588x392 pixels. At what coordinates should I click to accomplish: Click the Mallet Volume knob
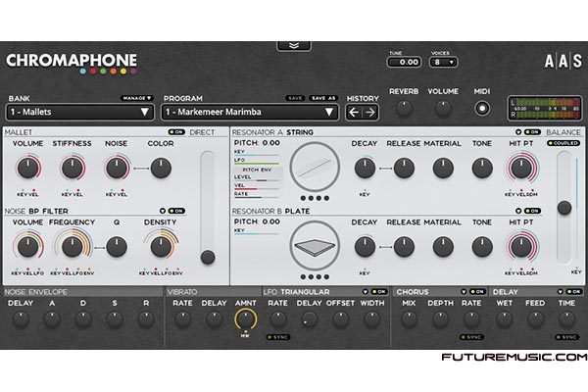click(27, 168)
